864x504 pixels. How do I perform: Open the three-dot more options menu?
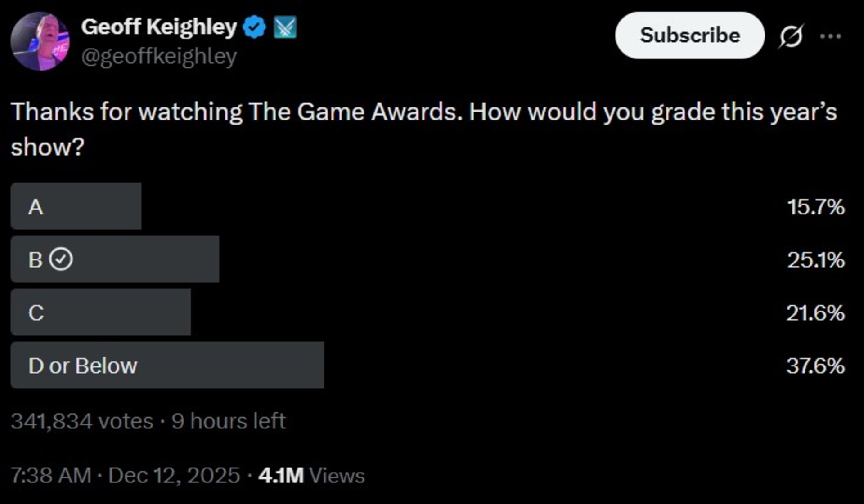point(830,36)
